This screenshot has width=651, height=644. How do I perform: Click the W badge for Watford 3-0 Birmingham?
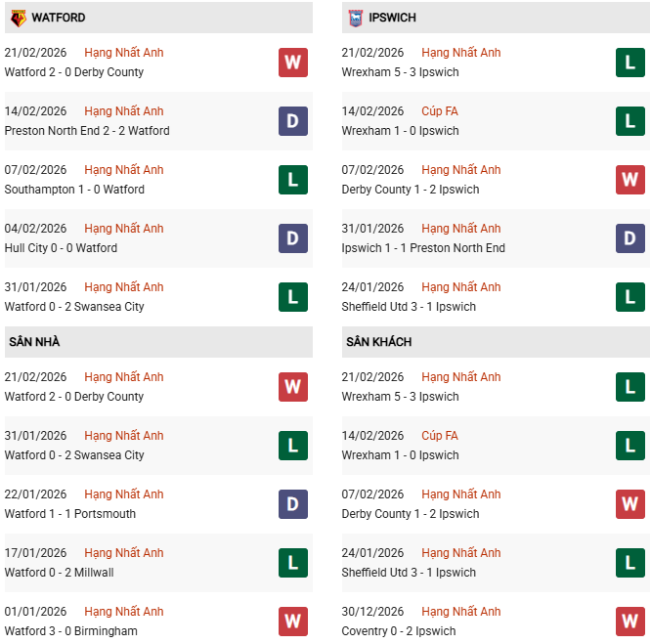(292, 622)
